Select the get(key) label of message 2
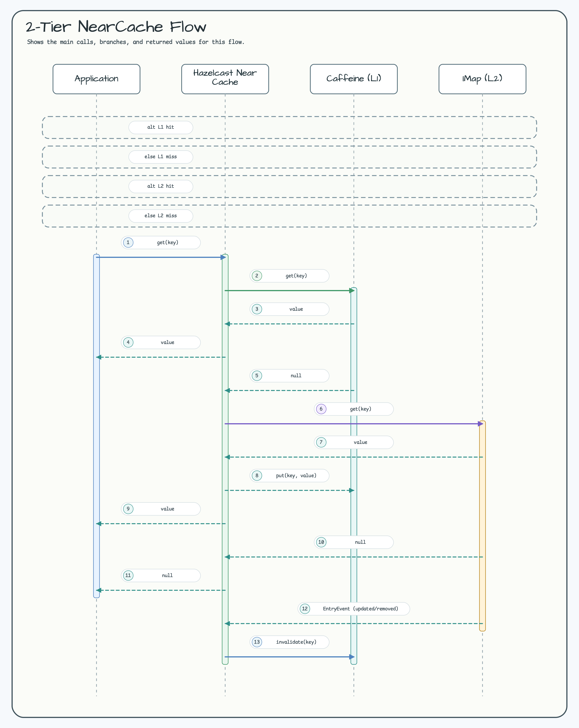579x728 pixels. coord(296,276)
